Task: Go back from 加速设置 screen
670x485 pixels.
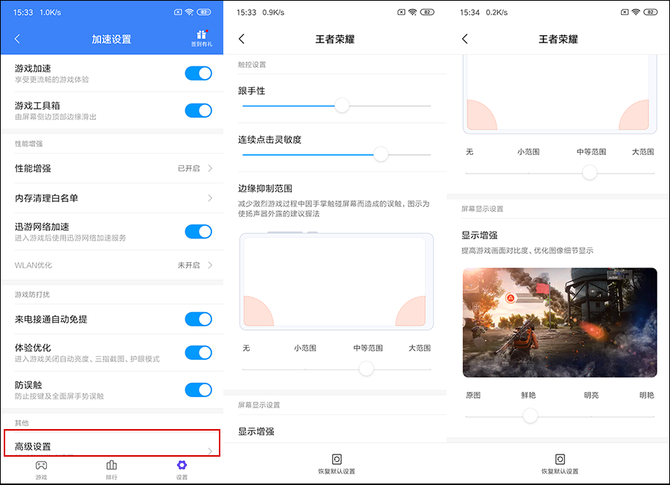Action: (x=17, y=39)
